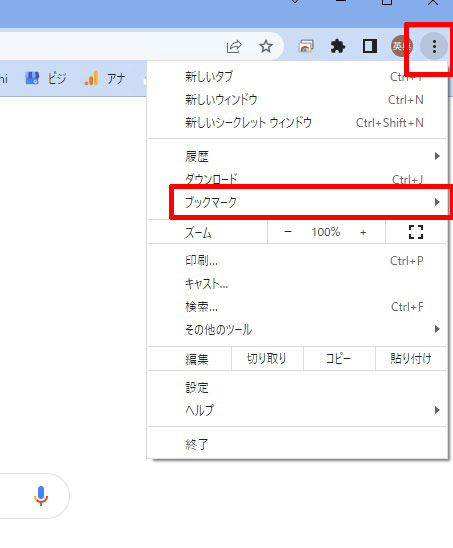This screenshot has height=548, width=453.
Task: Choose 終了 to quit Chrome
Action: [x=297, y=444]
